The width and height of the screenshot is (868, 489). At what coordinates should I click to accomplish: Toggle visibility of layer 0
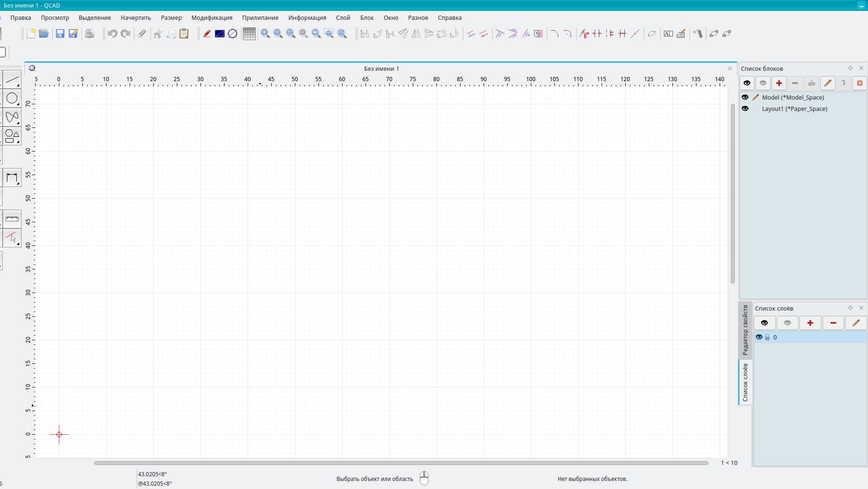point(759,337)
